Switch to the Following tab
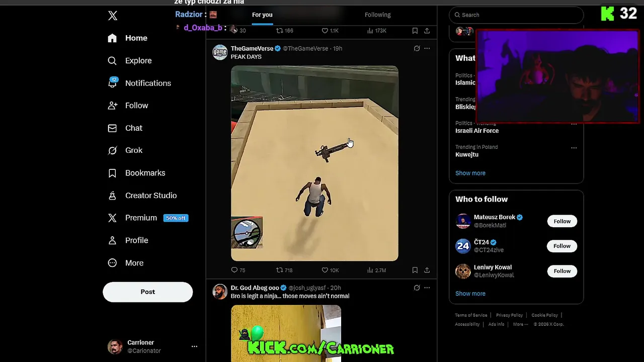Viewport: 644px width, 362px height. 377,15
